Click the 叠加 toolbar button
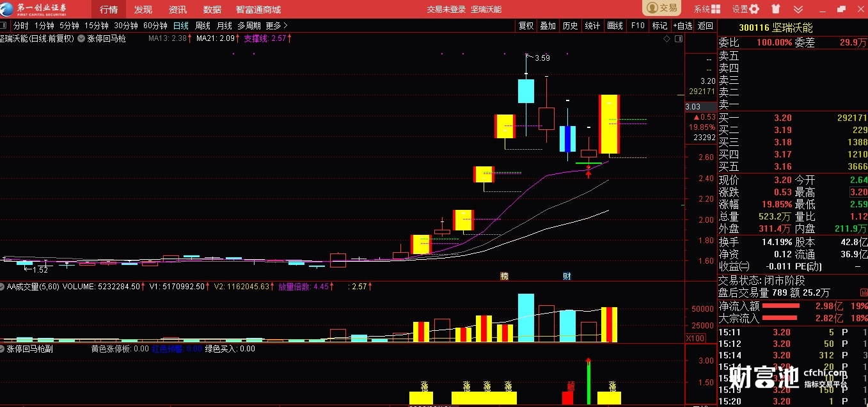Viewport: 868px width, 407px height. tap(548, 26)
